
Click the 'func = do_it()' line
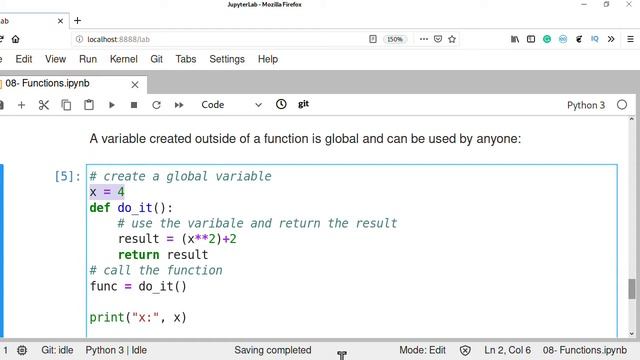(x=138, y=286)
